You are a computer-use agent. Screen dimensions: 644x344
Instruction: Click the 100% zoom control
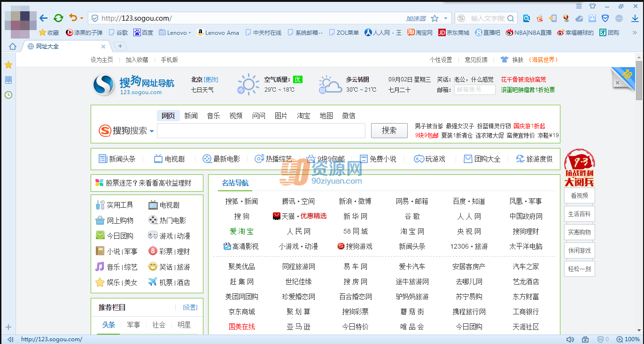(x=628, y=339)
